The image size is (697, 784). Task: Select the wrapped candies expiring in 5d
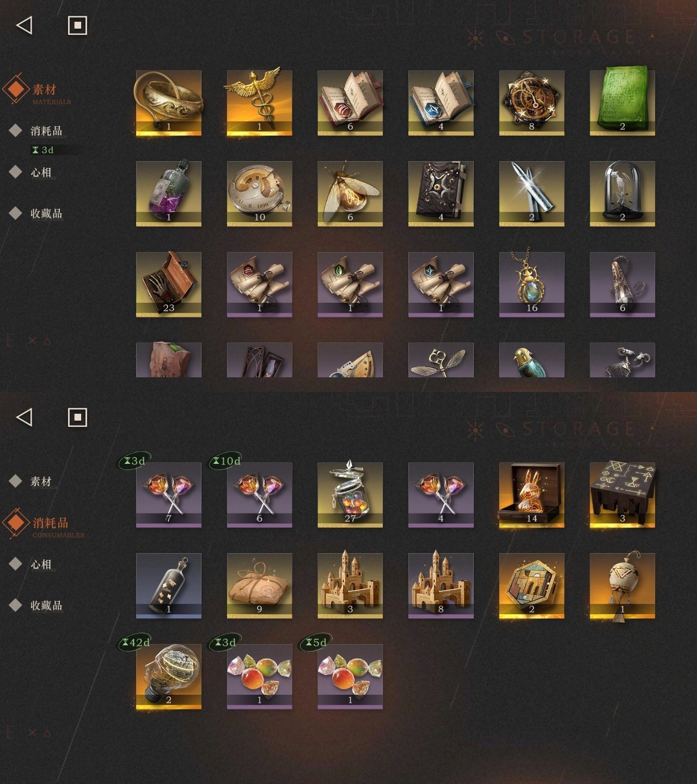click(350, 677)
